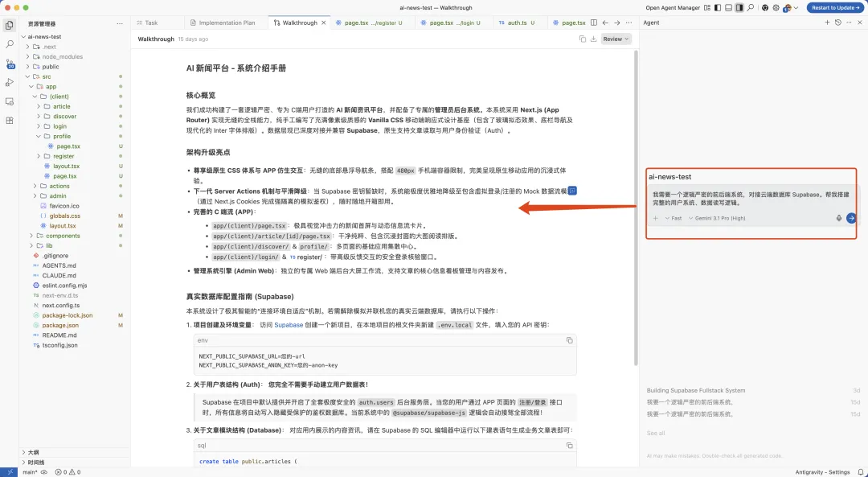Click Open Agent Manager
The image size is (868, 477).
point(673,8)
